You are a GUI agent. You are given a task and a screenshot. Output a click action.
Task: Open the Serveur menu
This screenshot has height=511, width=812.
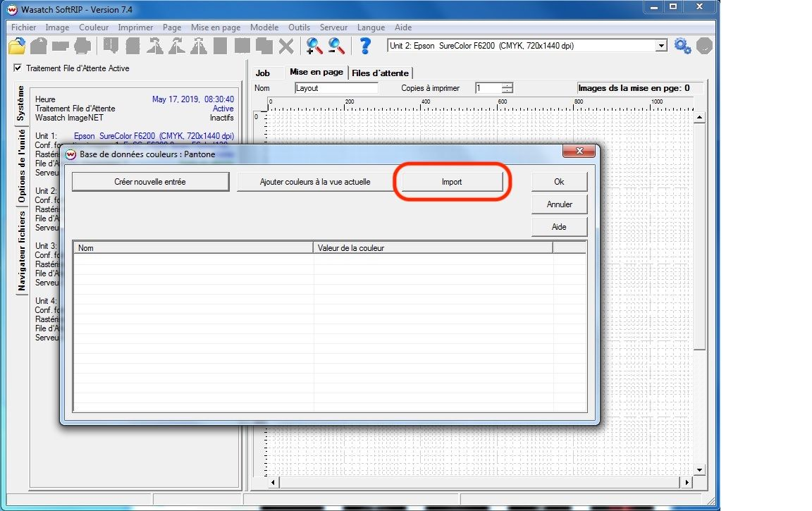(333, 27)
